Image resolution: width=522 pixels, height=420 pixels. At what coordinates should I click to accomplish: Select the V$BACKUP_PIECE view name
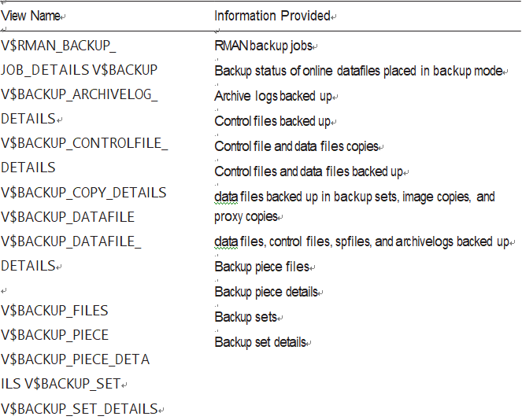(54, 335)
